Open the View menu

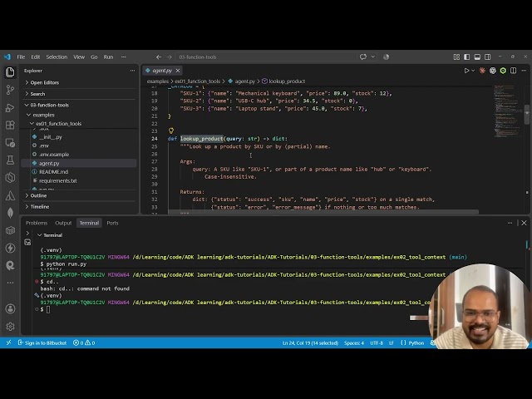pyautogui.click(x=79, y=57)
